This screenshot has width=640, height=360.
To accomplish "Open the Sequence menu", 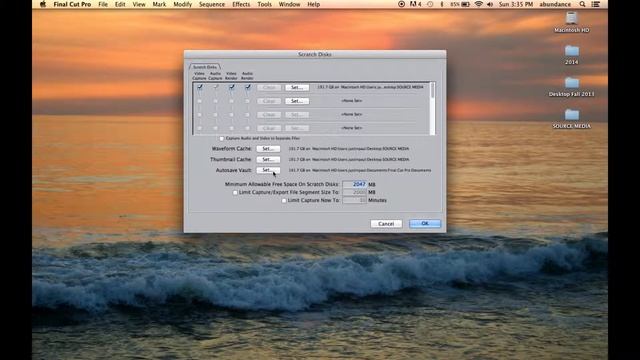I will [x=212, y=4].
